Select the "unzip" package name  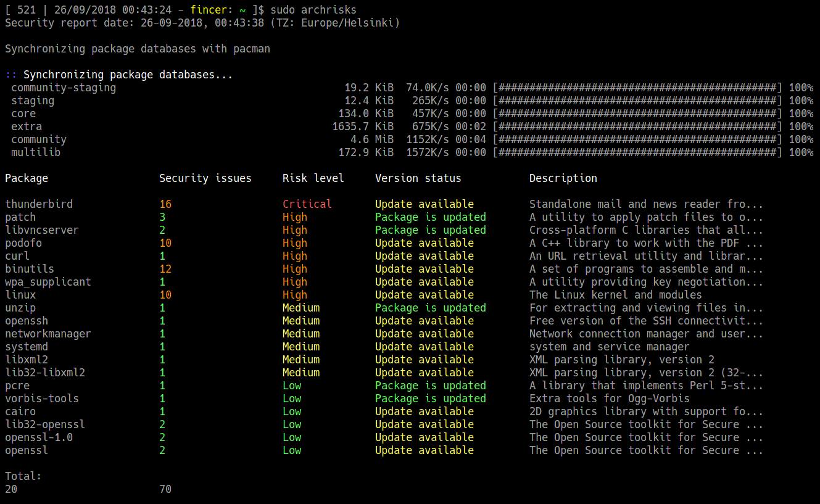pyautogui.click(x=20, y=308)
